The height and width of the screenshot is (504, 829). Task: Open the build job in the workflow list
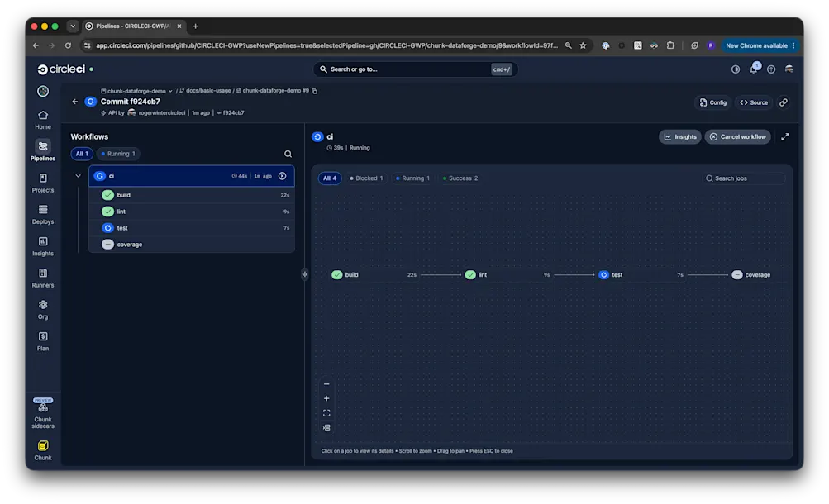192,195
